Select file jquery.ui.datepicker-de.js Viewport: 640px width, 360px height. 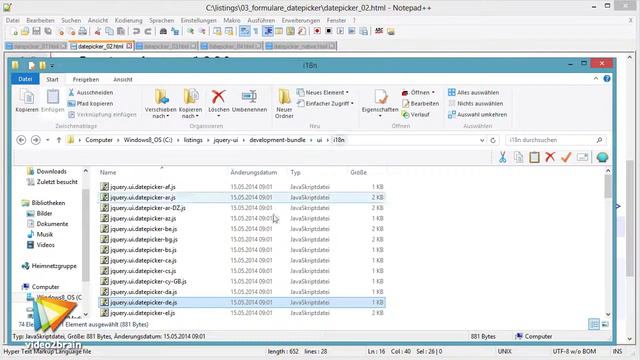tap(242, 302)
